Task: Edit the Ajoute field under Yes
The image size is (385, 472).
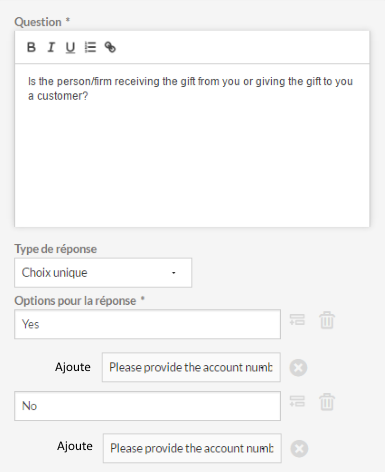Action: coord(191,367)
